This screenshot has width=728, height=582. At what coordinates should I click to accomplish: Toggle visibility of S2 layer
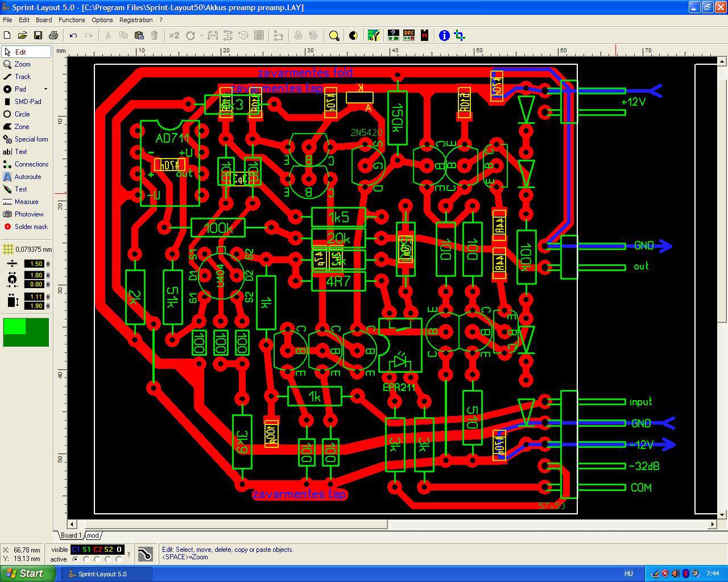(x=108, y=550)
